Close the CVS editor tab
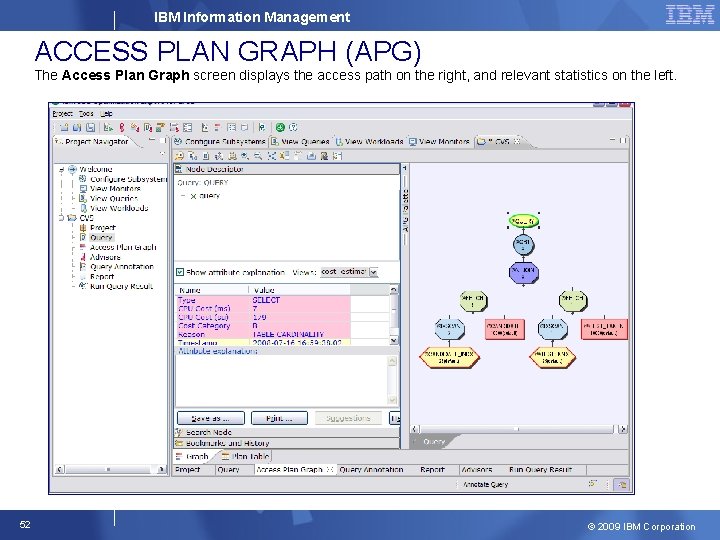Image resolution: width=720 pixels, height=540 pixels. (517, 141)
